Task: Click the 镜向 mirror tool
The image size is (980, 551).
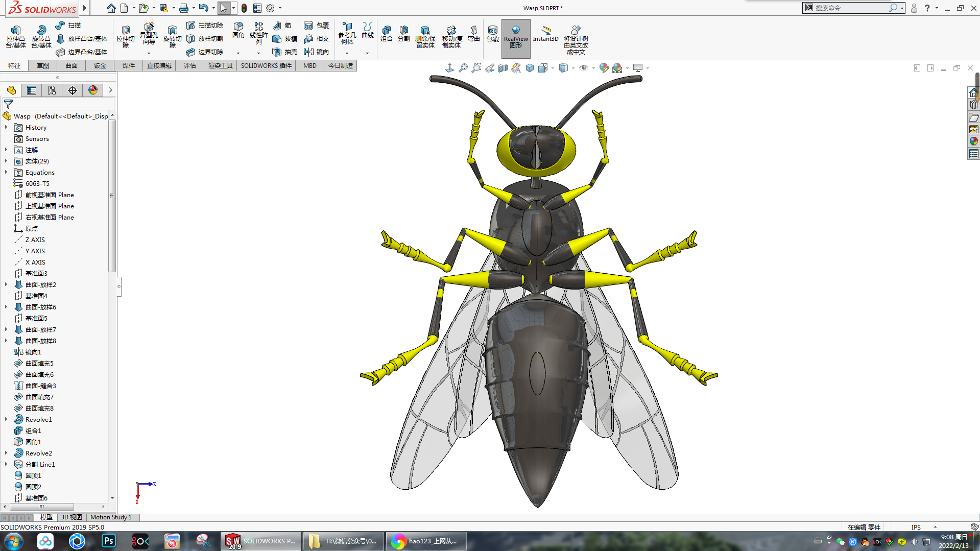Action: point(316,52)
